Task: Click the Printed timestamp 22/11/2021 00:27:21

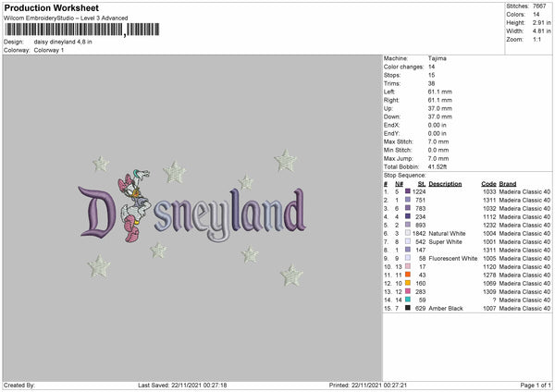Action: [x=378, y=385]
